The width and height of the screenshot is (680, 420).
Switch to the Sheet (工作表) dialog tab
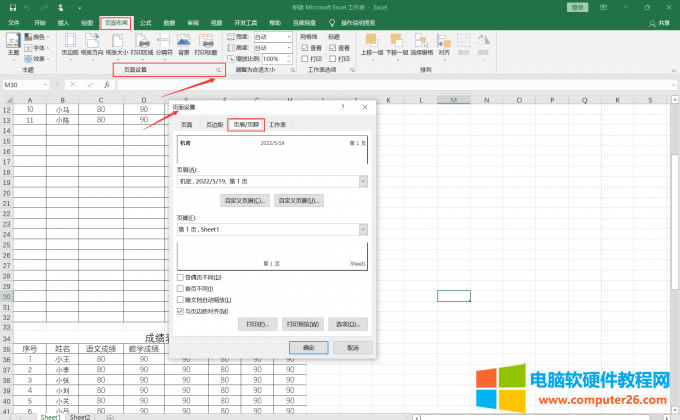tap(277, 125)
